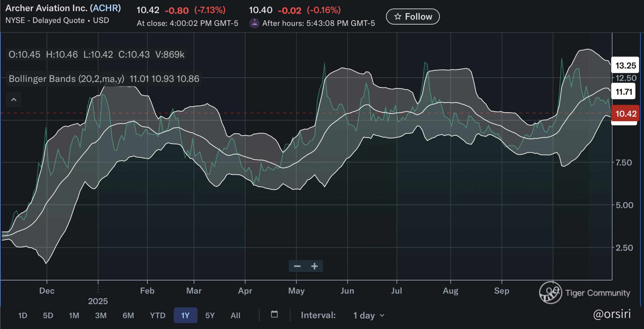Image resolution: width=644 pixels, height=329 pixels.
Task: Choose the YTD time range
Action: pos(157,315)
